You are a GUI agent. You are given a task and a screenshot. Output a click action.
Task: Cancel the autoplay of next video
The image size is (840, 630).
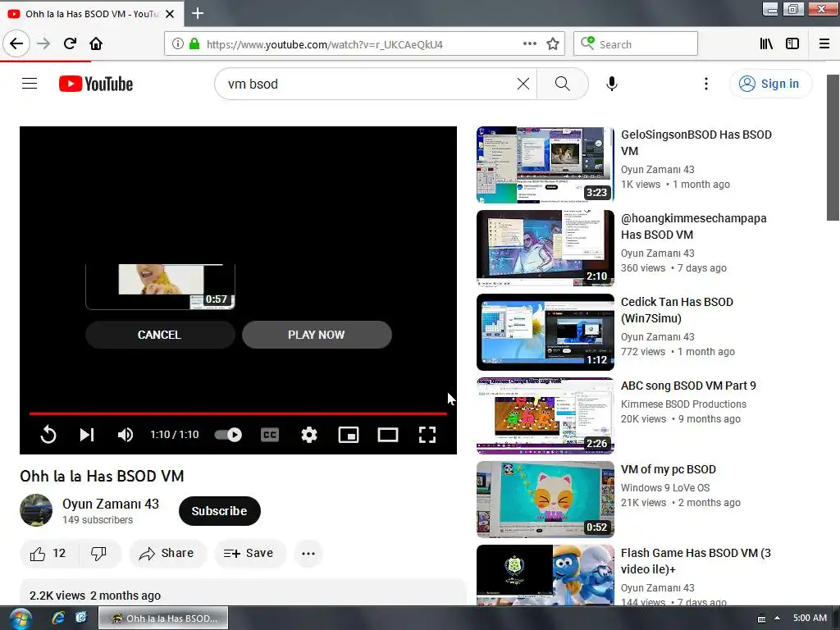pos(160,335)
